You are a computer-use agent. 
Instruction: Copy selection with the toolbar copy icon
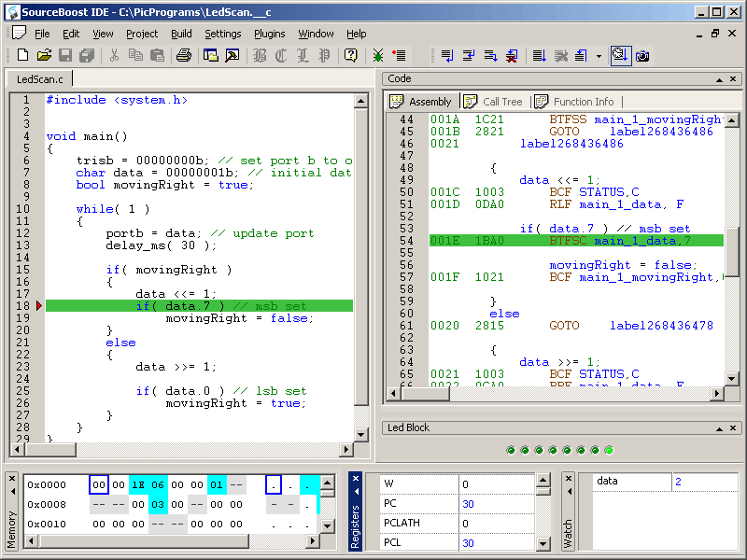tap(135, 56)
